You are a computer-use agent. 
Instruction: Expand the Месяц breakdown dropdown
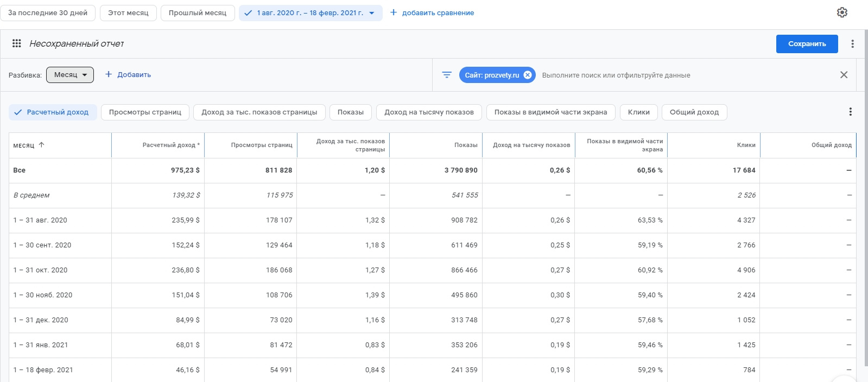70,75
